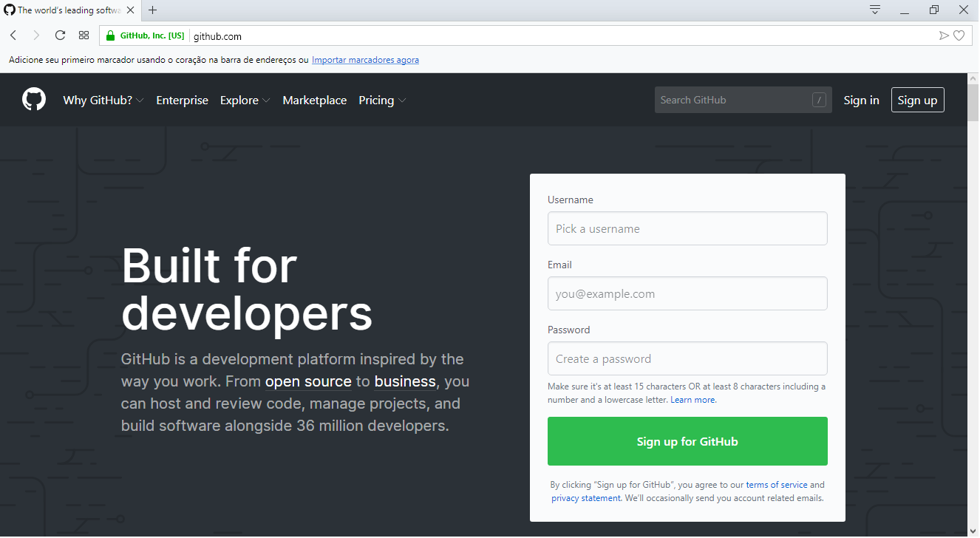Open the speed dial tiles icon

(84, 35)
